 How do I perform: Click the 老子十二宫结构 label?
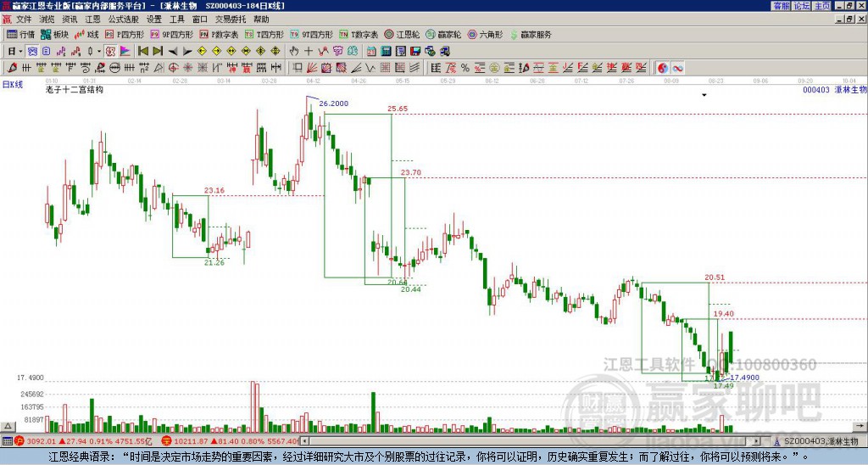point(75,89)
